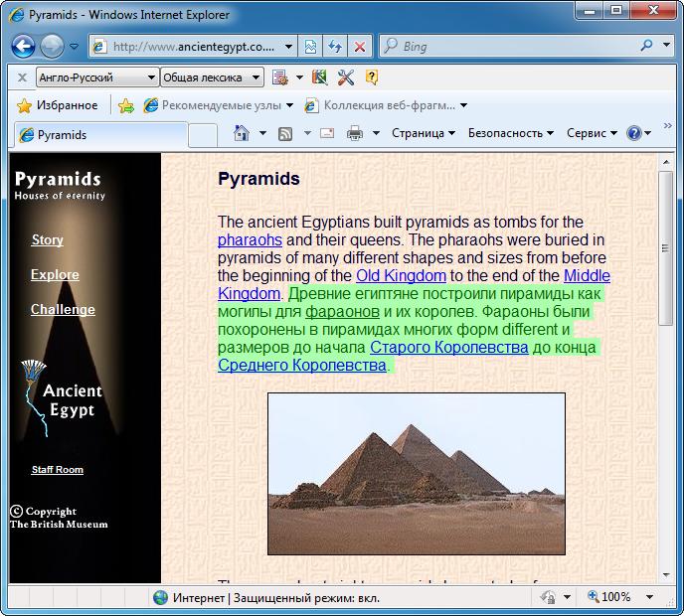Click the Copyright The British Museum text
Image resolution: width=684 pixels, height=616 pixels.
click(59, 518)
